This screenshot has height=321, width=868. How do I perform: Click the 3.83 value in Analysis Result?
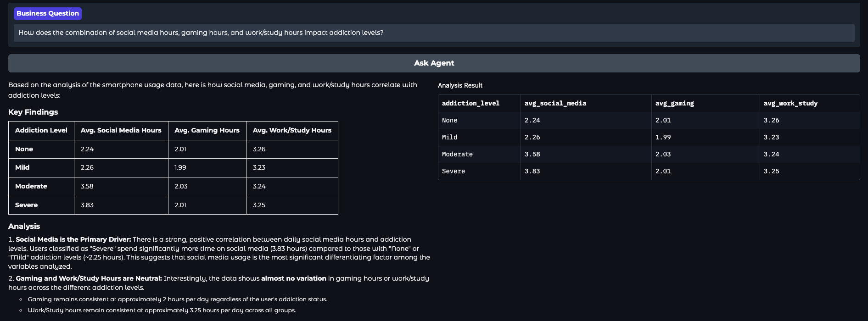coord(532,172)
